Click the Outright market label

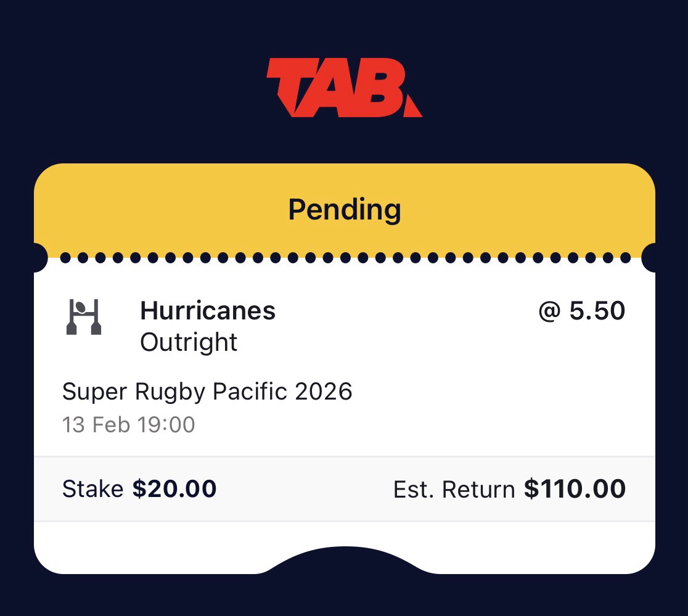pos(189,342)
